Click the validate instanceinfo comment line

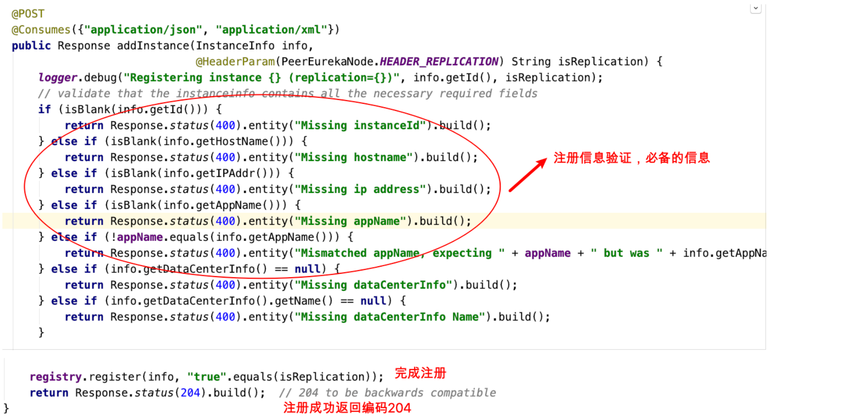(x=288, y=93)
